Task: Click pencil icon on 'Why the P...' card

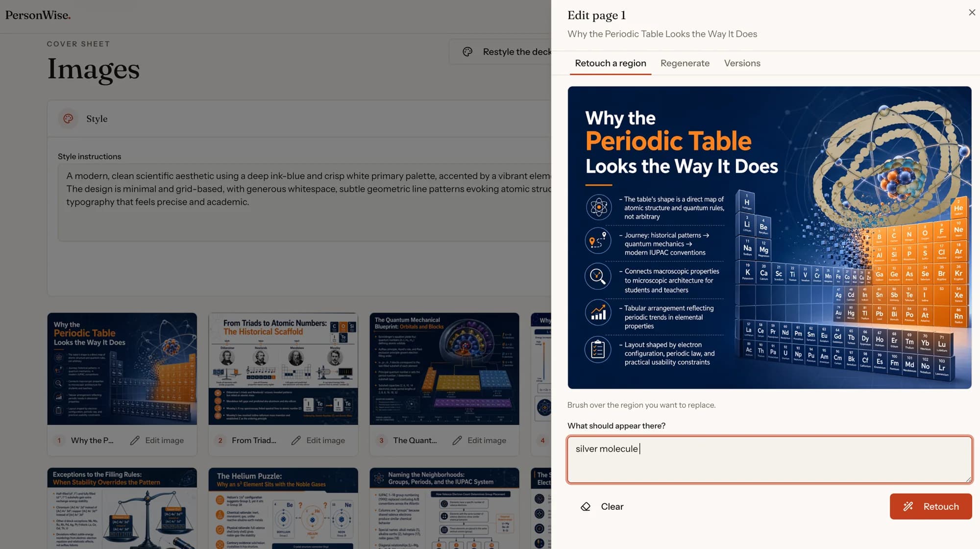Action: pos(135,440)
